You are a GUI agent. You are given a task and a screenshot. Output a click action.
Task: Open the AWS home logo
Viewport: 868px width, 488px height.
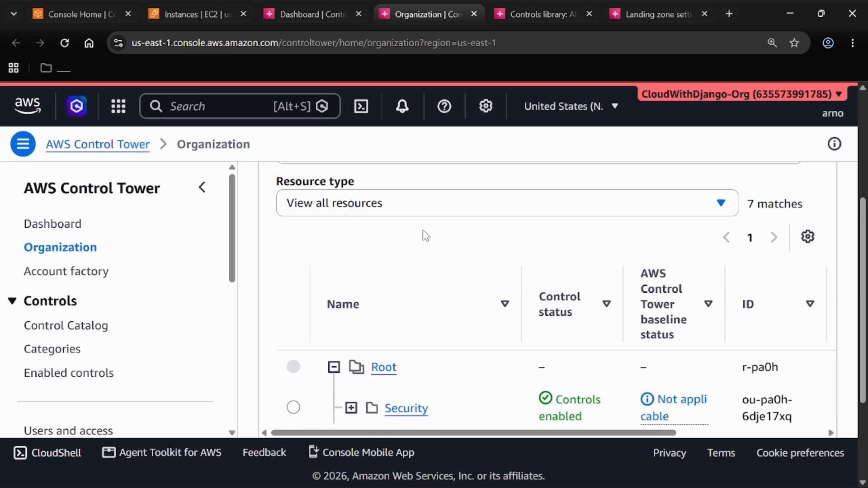coord(28,106)
